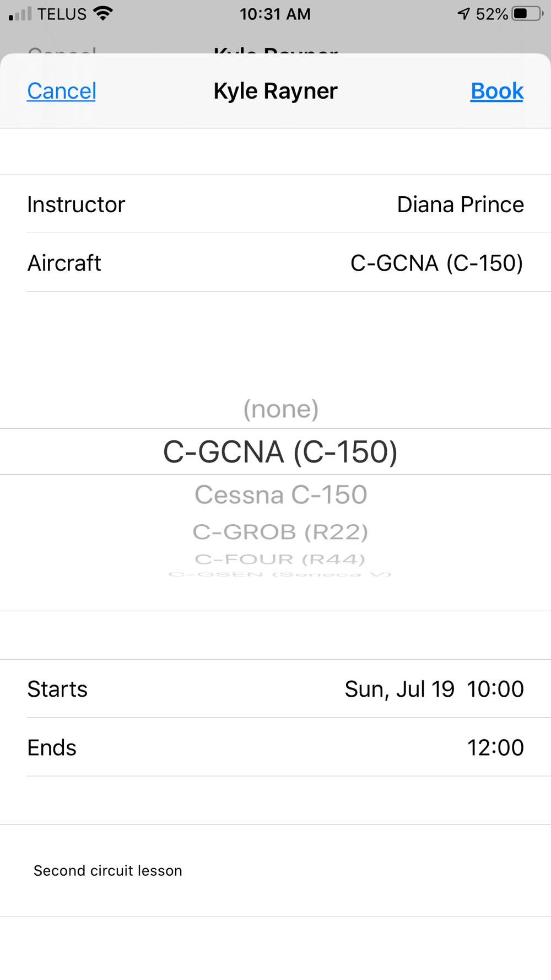Image resolution: width=551 pixels, height=980 pixels.
Task: Pick Cessna C-150 from the aircraft wheel
Action: click(280, 494)
